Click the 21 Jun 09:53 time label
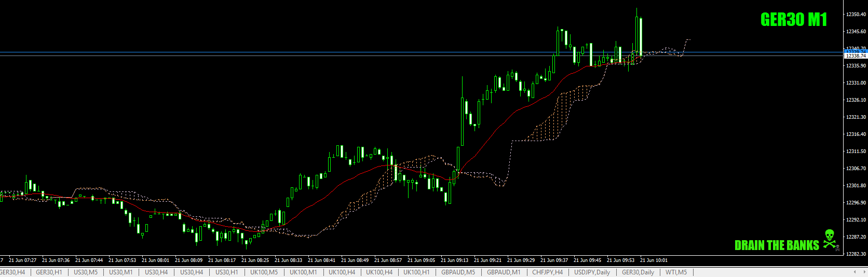The image size is (868, 277). [620, 260]
